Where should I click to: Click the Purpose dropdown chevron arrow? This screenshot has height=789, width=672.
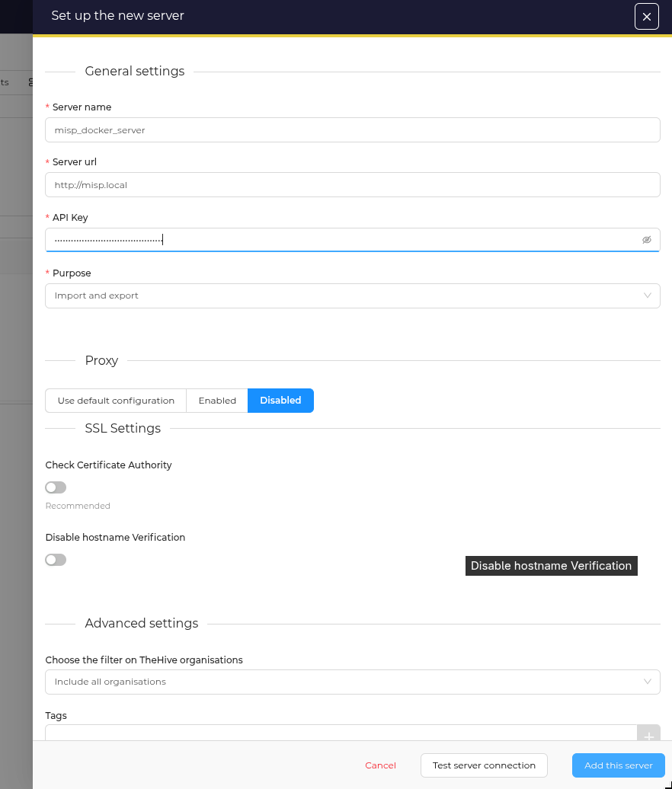pyautogui.click(x=648, y=295)
